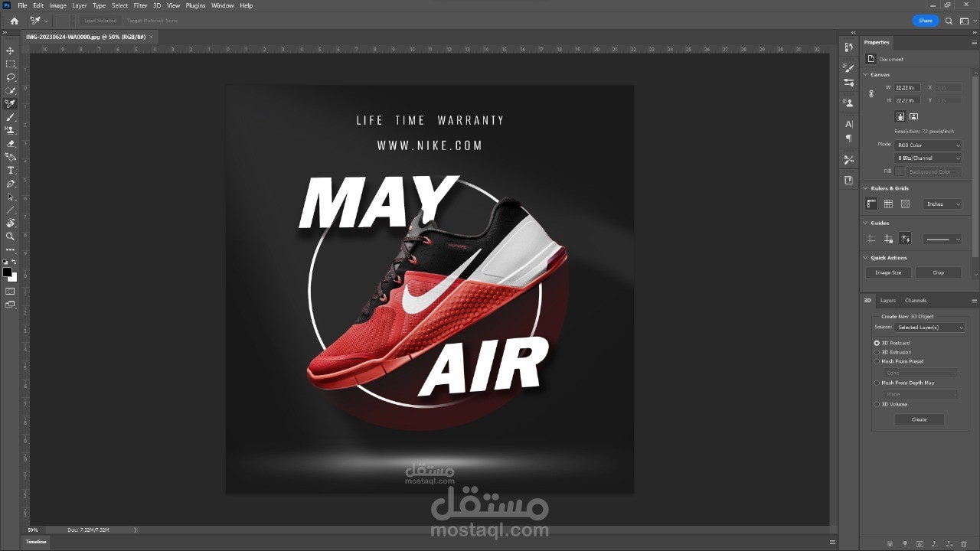Switch to the Layers tab

(888, 301)
